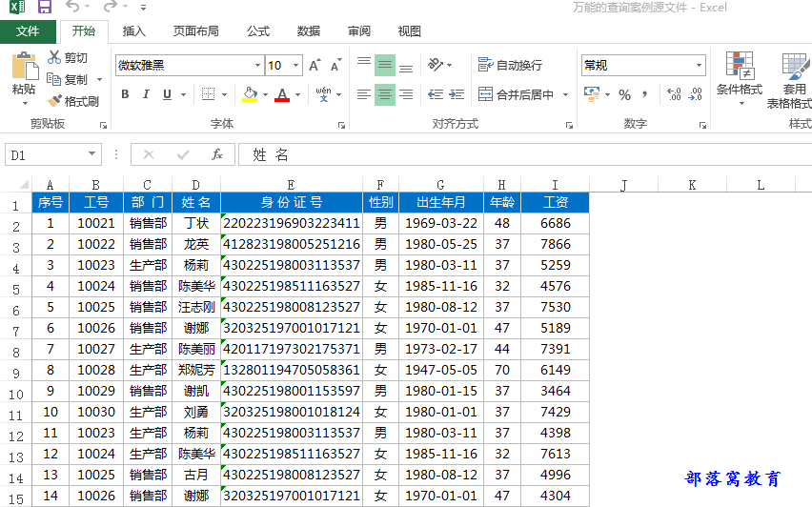Select the 工资 header cell
812x507 pixels.
[x=555, y=202]
